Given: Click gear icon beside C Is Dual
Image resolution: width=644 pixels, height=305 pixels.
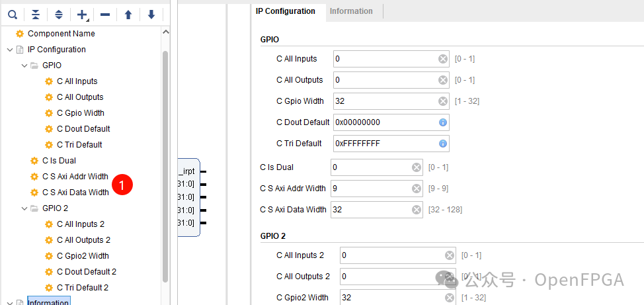Looking at the screenshot, I should [x=34, y=161].
